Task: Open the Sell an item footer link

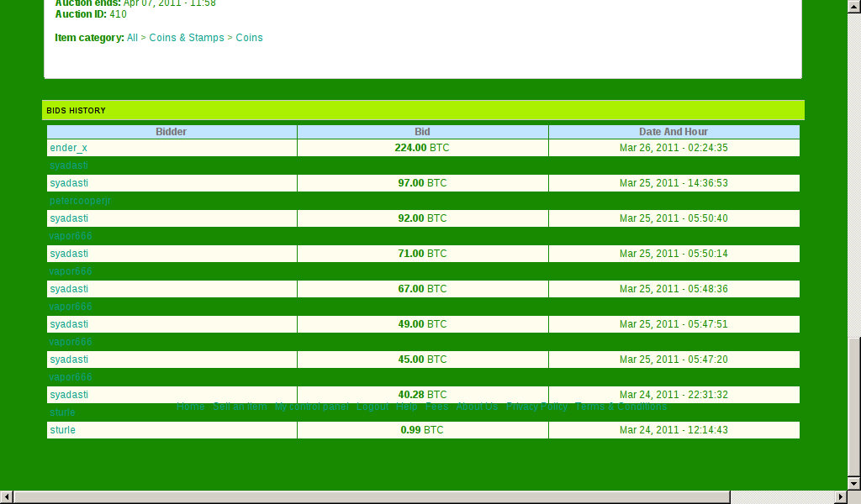Action: pos(240,407)
